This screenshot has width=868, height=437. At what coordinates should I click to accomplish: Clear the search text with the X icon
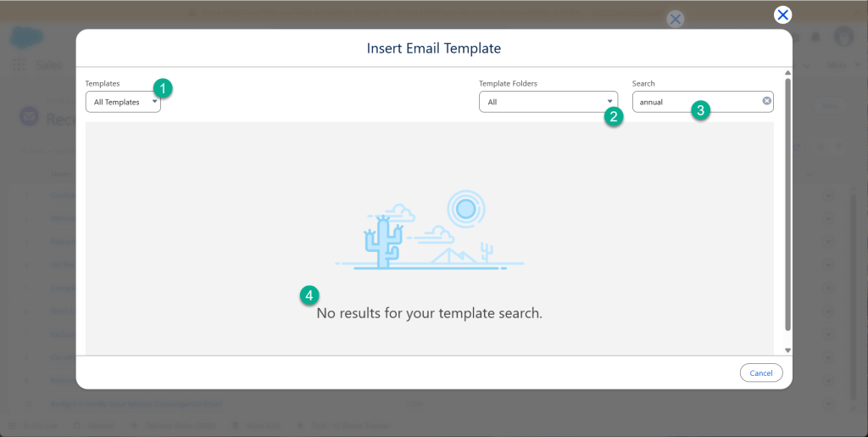[766, 101]
